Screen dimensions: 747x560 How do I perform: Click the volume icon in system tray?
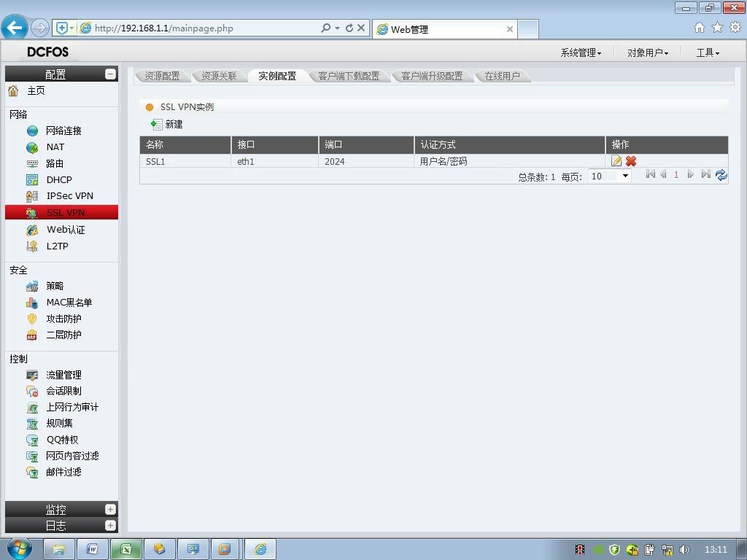click(x=684, y=550)
